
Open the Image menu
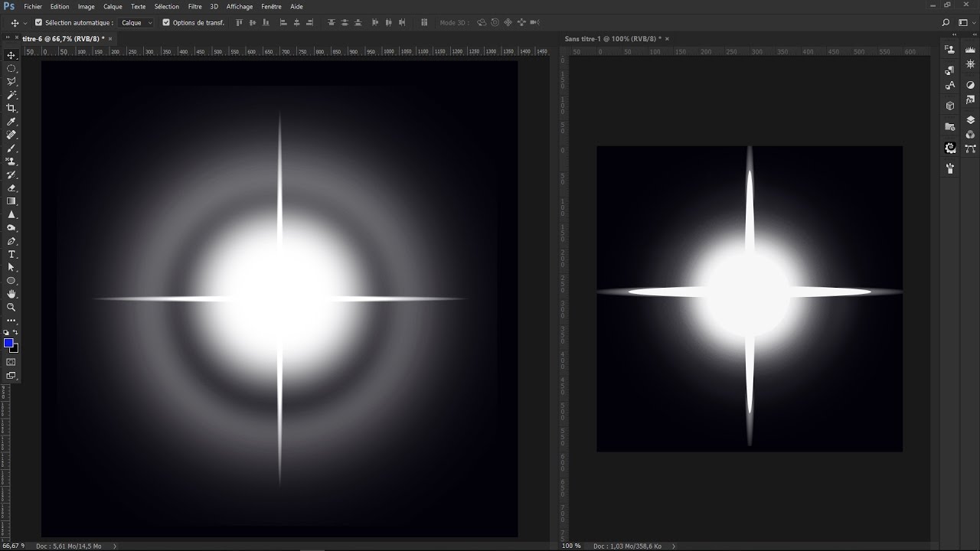coord(87,6)
